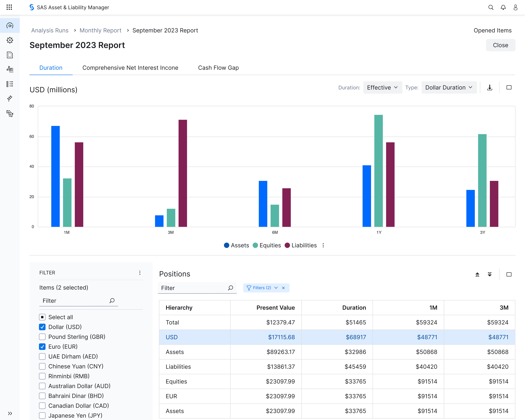
Task: Open the app launcher grid icon
Action: pos(9,7)
